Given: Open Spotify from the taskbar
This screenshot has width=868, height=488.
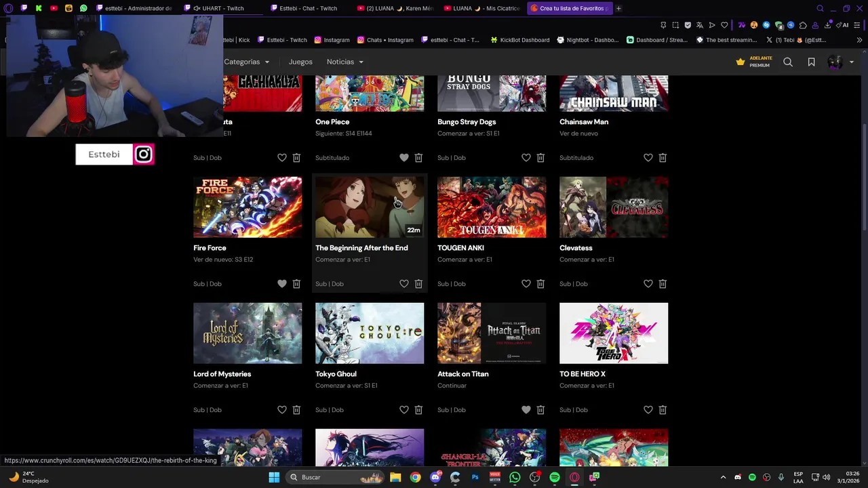Looking at the screenshot, I should click(554, 477).
